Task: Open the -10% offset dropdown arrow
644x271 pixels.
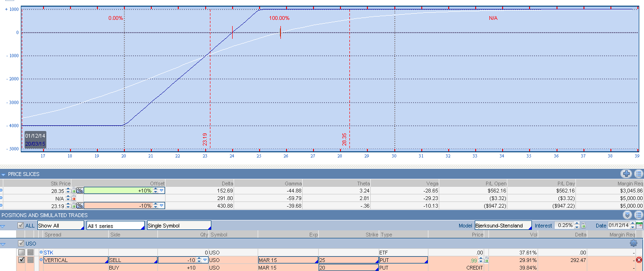Action: 162,206
